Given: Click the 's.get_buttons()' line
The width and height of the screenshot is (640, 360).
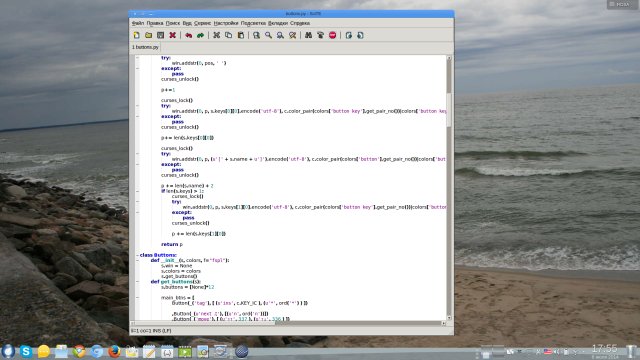Looking at the screenshot, I should pos(179,276).
